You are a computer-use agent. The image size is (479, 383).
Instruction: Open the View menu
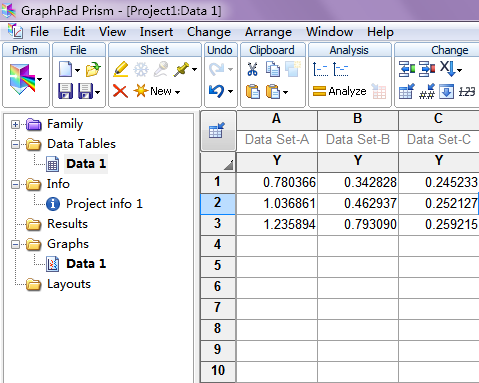point(112,32)
